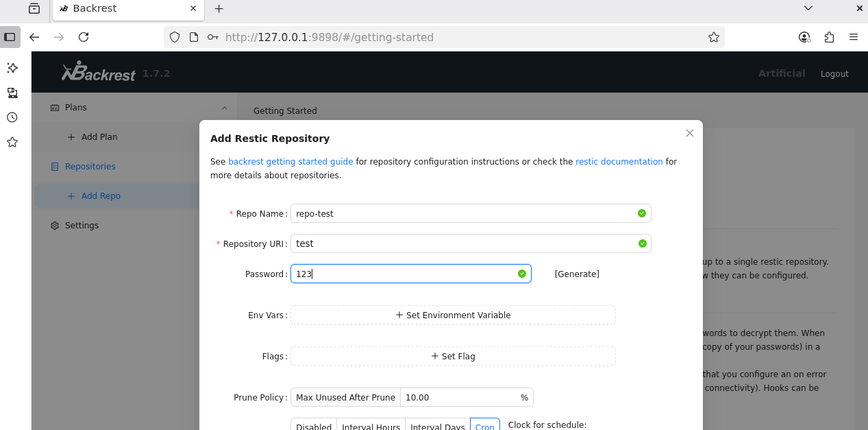Click the Artificial instance name in the header

(x=782, y=73)
